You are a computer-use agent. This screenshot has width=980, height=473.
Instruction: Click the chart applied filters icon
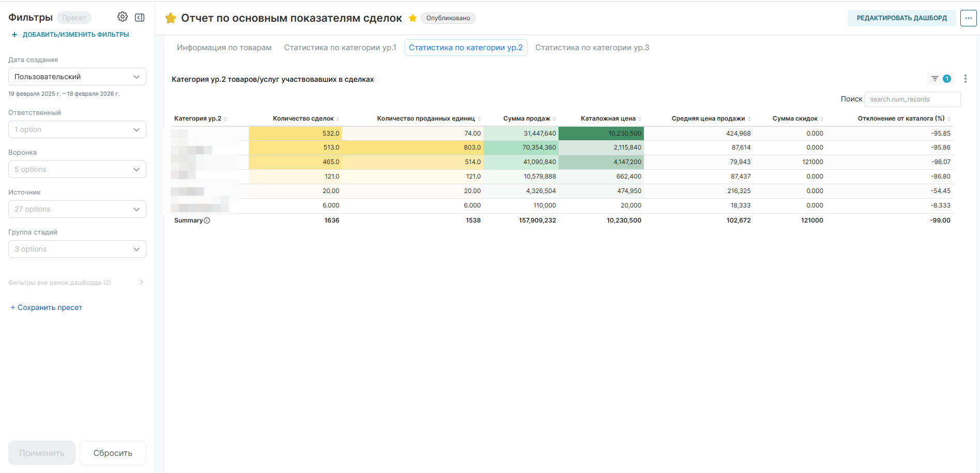coord(935,79)
